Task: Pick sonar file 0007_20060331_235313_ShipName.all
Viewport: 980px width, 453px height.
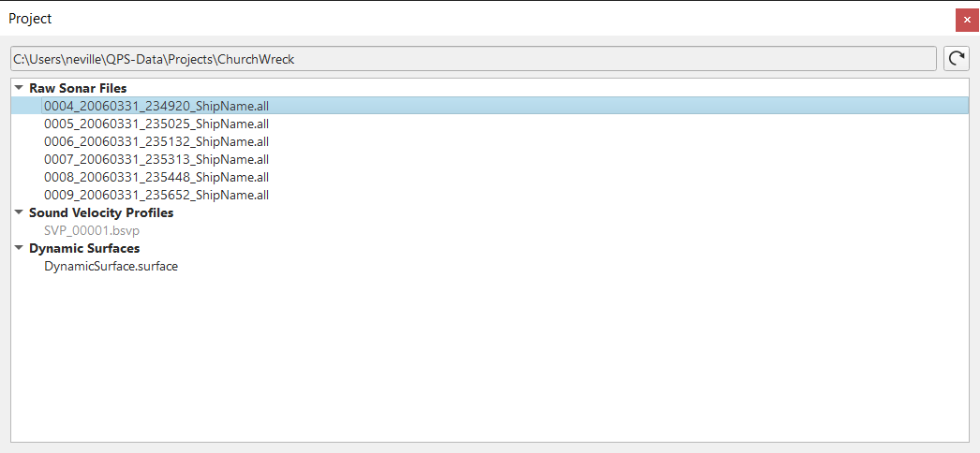Action: (156, 159)
